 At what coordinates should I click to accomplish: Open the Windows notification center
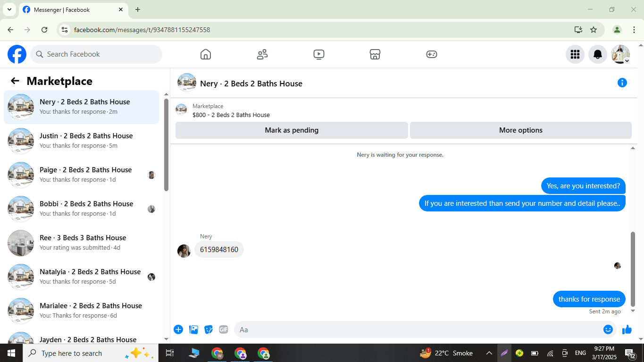coord(630,353)
